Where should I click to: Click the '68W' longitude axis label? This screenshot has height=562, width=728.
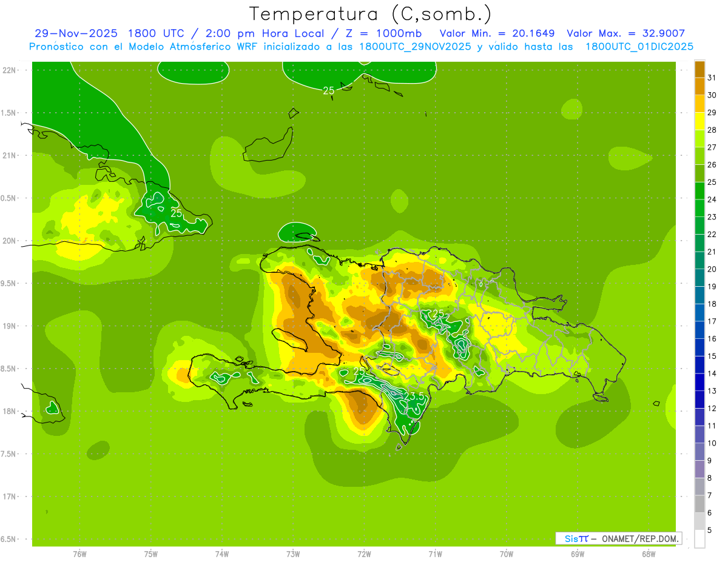click(649, 554)
